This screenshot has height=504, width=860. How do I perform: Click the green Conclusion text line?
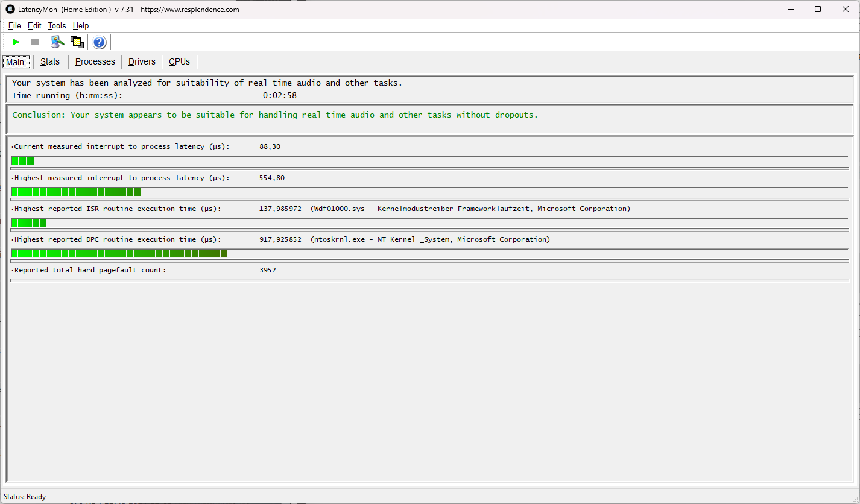tap(274, 115)
